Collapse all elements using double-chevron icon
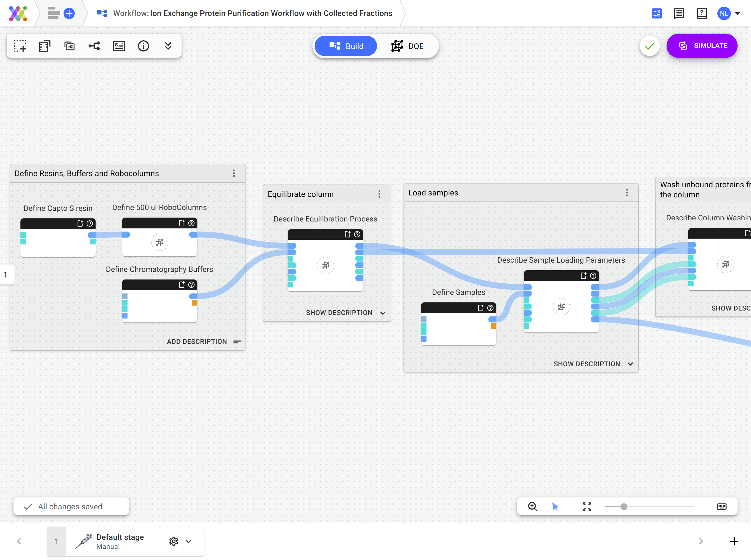Viewport: 751px width, 560px height. (168, 46)
